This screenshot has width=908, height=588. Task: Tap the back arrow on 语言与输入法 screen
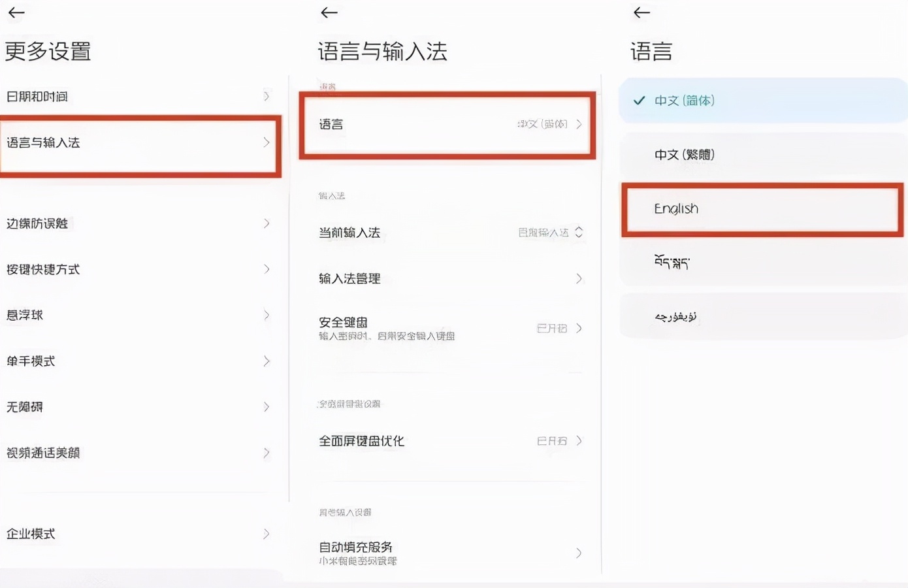tap(329, 12)
